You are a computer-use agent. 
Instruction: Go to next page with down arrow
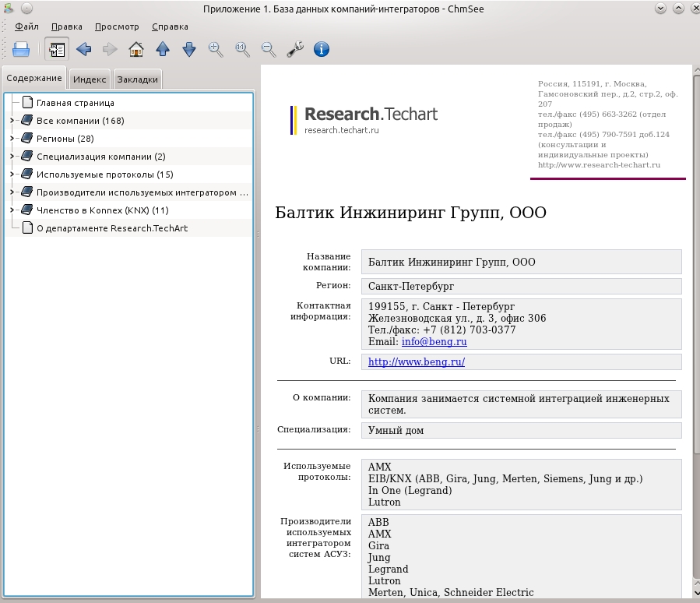(x=189, y=49)
